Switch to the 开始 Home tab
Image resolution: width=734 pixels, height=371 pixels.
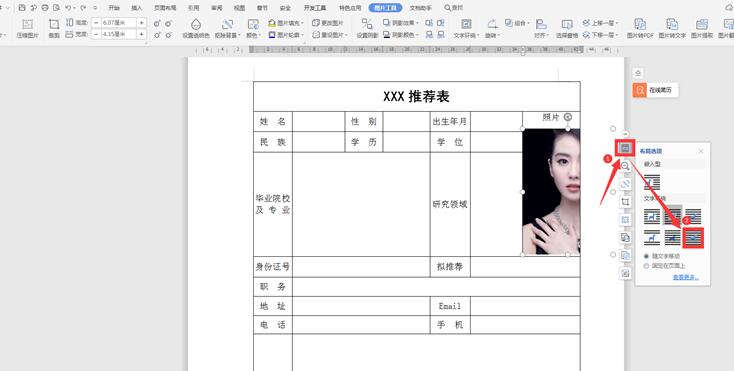[114, 8]
